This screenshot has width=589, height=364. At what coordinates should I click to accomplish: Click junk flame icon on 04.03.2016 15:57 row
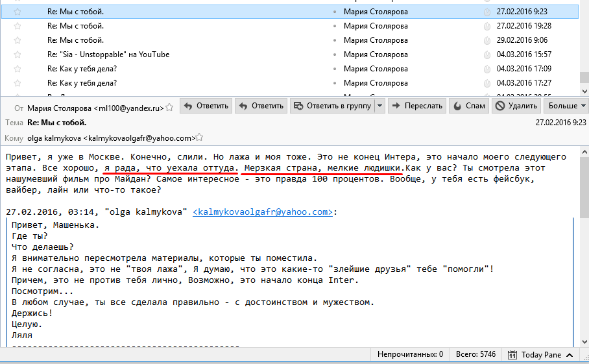(x=487, y=55)
